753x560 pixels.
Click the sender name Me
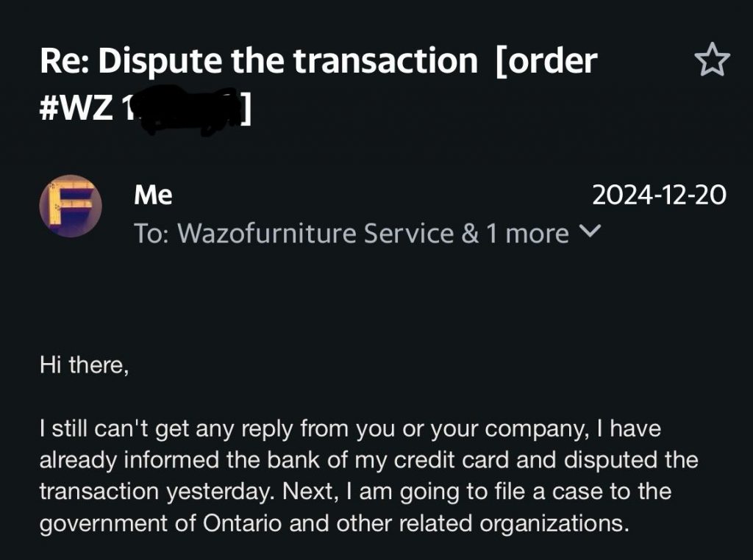coord(153,195)
